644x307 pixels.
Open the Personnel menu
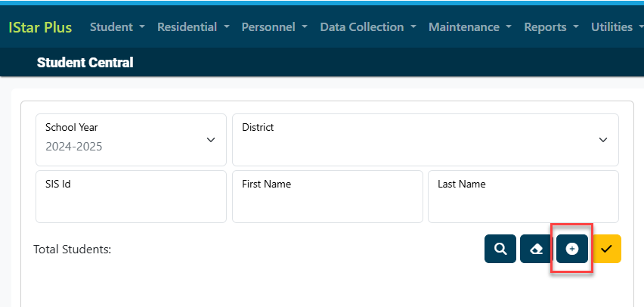(x=274, y=27)
